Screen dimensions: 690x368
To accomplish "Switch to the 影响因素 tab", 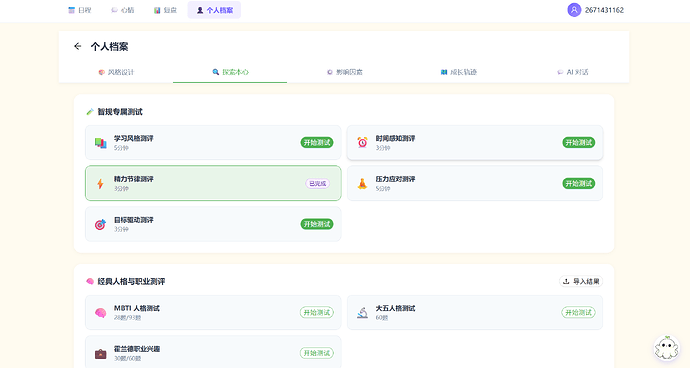I will click(345, 72).
